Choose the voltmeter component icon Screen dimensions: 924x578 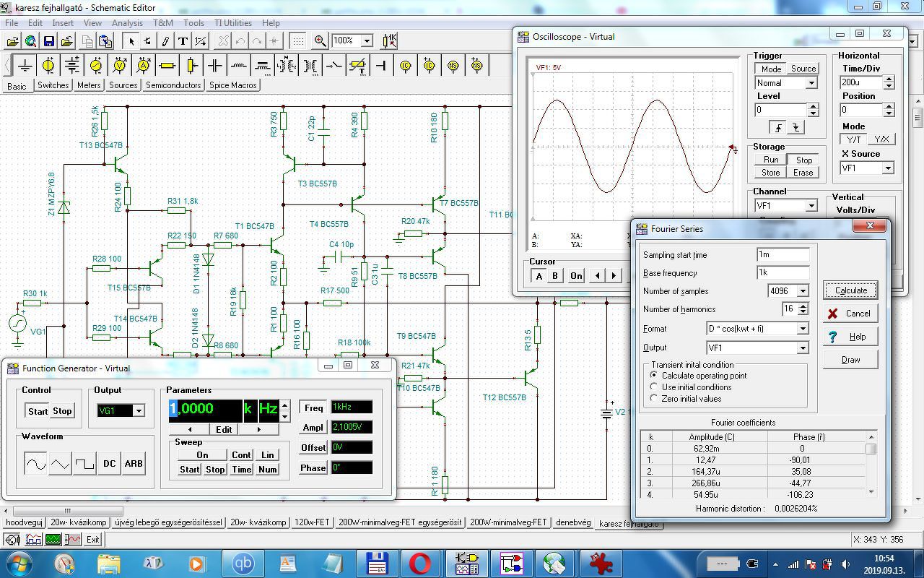point(120,66)
